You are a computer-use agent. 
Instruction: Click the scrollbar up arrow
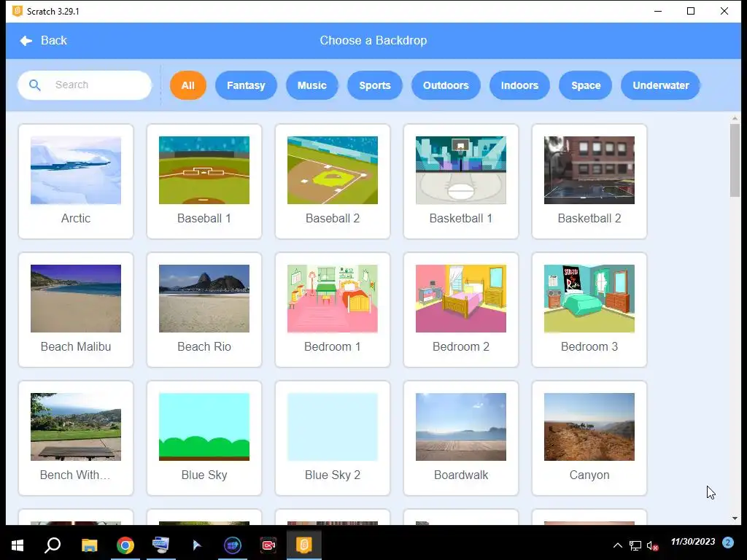pyautogui.click(x=735, y=118)
